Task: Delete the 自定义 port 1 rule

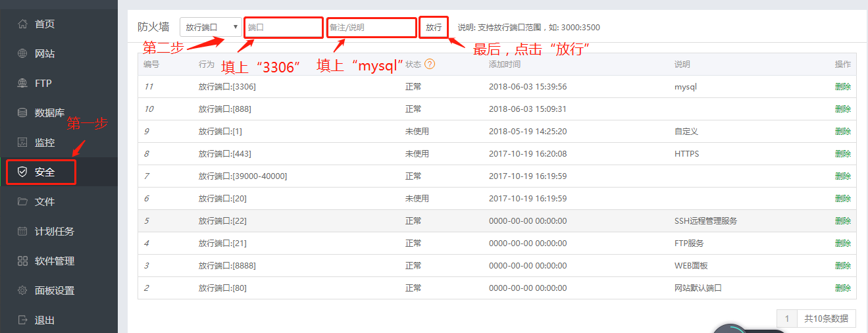Action: (x=842, y=131)
